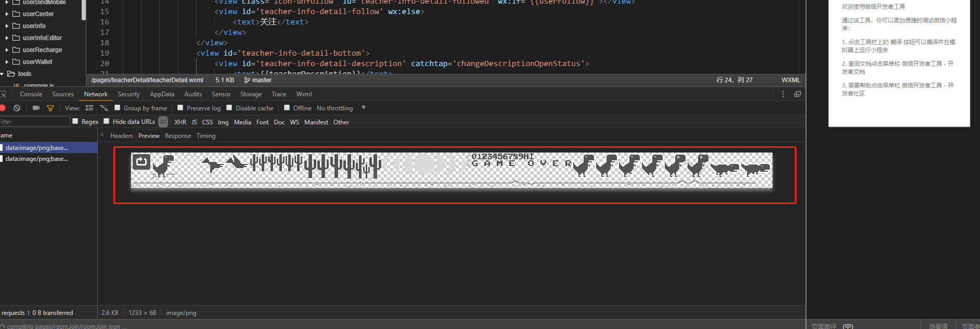The width and height of the screenshot is (980, 329).
Task: Open the Sensor tab
Action: (x=221, y=94)
